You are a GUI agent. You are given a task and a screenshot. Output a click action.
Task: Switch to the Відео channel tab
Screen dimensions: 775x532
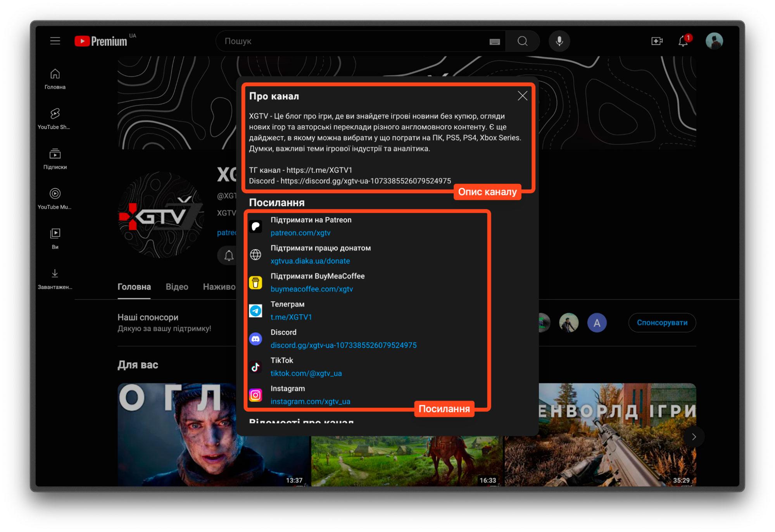click(177, 287)
